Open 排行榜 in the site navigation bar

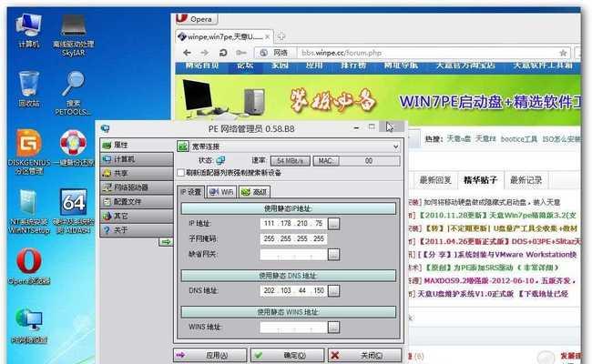click(x=353, y=66)
